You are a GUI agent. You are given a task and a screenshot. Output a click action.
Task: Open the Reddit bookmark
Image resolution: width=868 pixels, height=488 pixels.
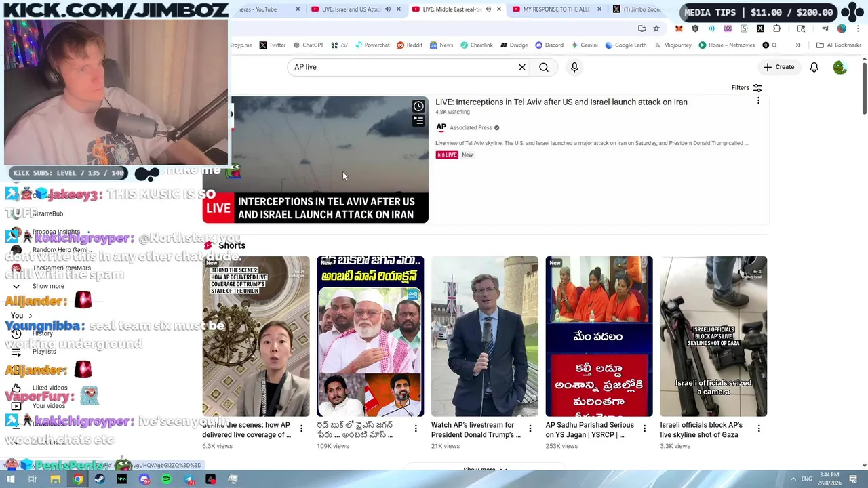pyautogui.click(x=410, y=45)
